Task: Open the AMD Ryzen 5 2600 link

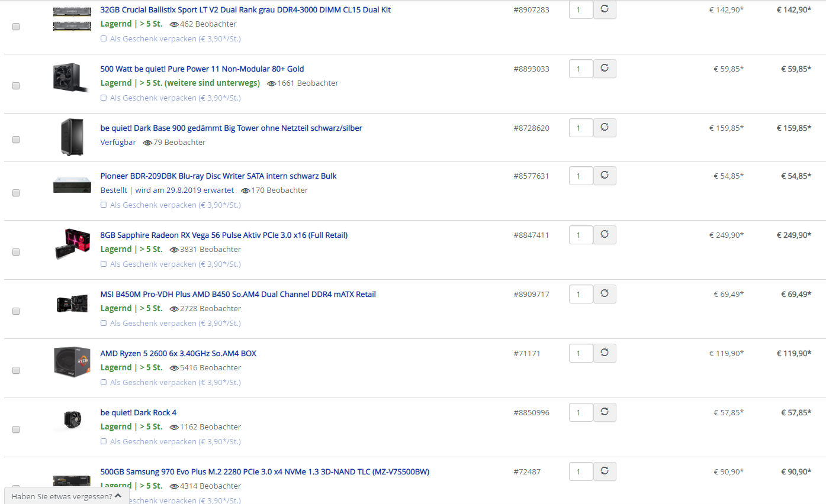Action: click(178, 354)
